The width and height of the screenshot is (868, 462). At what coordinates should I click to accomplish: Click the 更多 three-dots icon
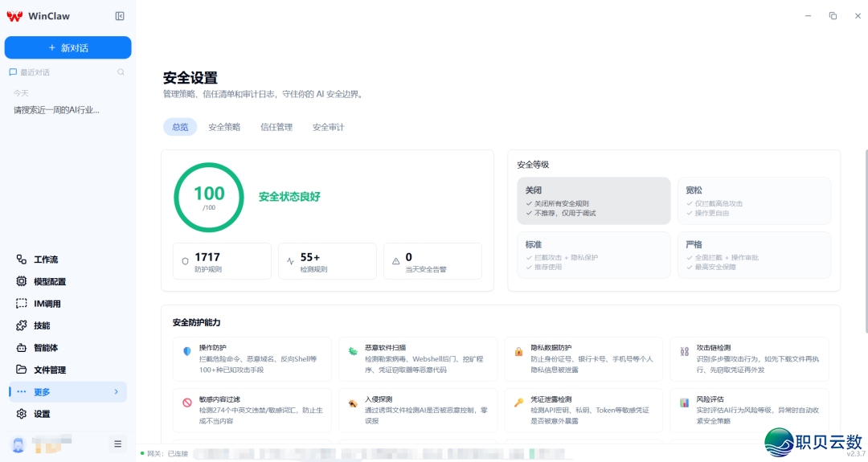coord(22,392)
